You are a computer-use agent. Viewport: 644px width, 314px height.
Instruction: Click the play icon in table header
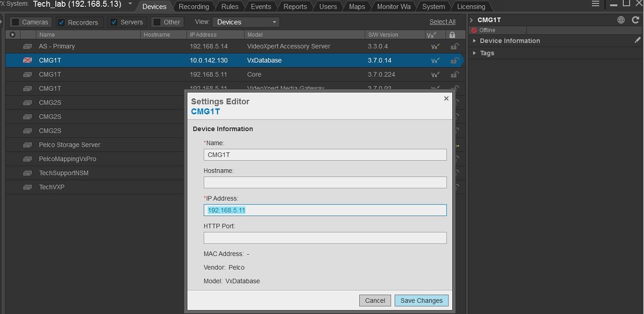click(x=13, y=35)
